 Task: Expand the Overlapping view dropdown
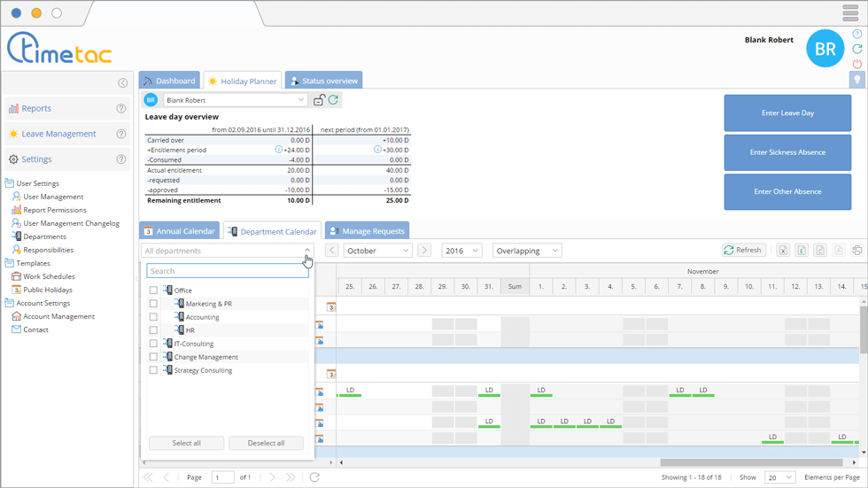tap(527, 251)
